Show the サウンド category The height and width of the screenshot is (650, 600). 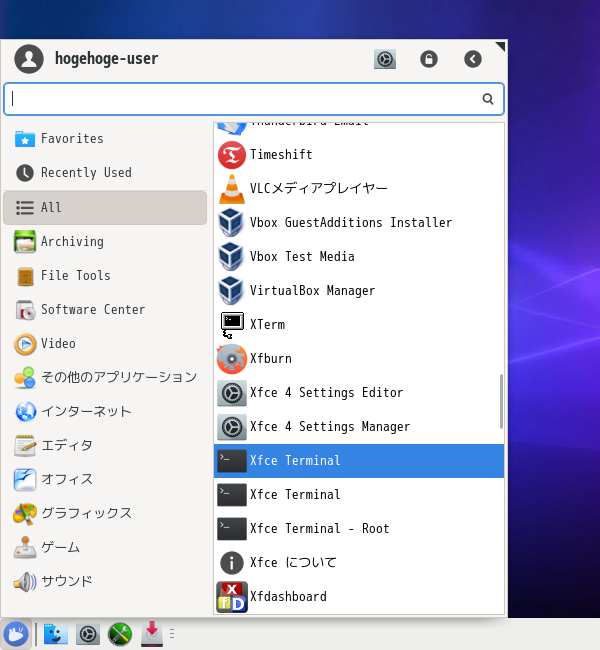[x=105, y=582]
